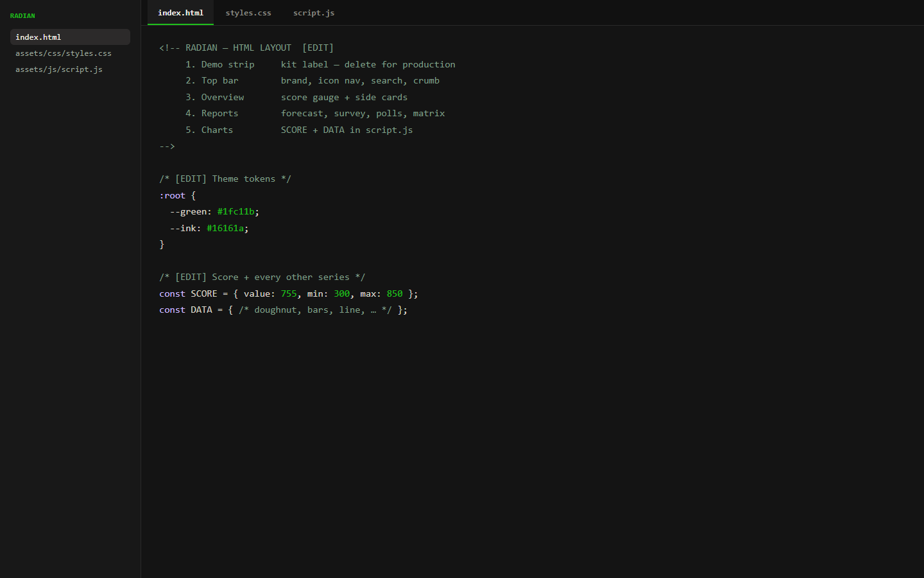Switch to the index.html tab
Image resolution: width=924 pixels, height=578 pixels.
pyautogui.click(x=180, y=13)
